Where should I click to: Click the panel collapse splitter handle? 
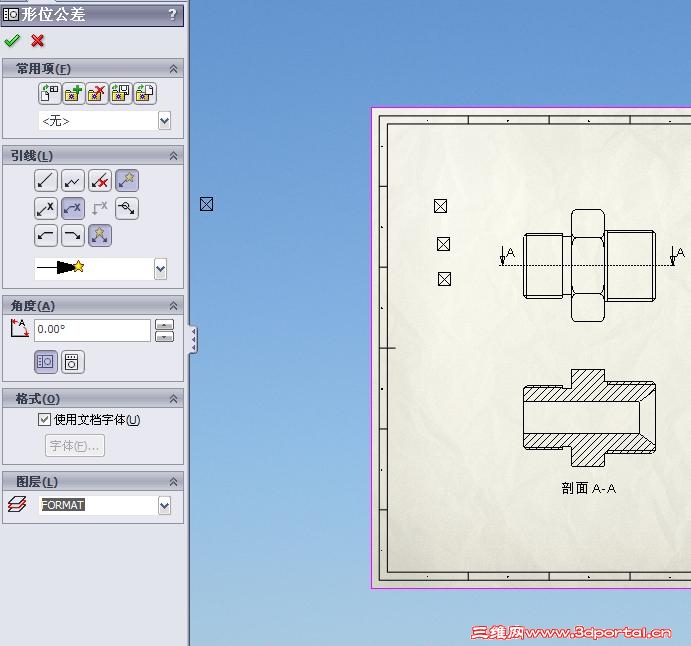click(x=193, y=340)
